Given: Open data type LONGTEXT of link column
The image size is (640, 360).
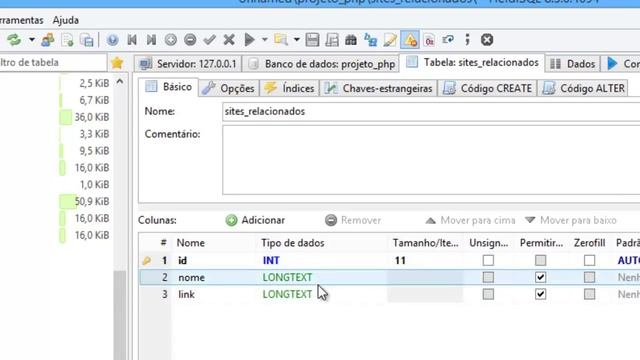Looking at the screenshot, I should pyautogui.click(x=287, y=294).
